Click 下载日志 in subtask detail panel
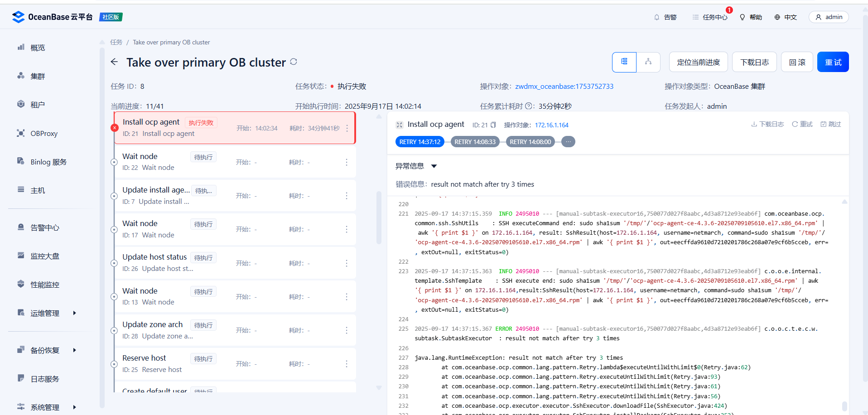 (767, 124)
